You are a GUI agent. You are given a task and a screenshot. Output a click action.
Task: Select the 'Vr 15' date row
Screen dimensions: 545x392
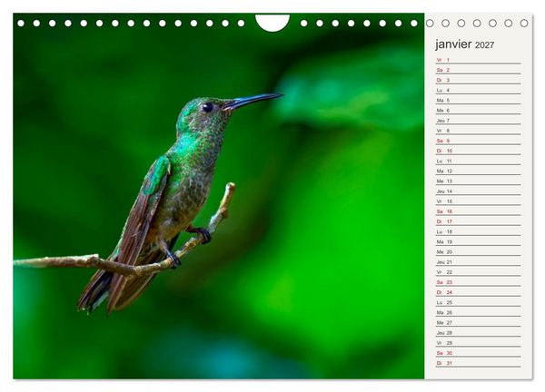[x=479, y=201]
